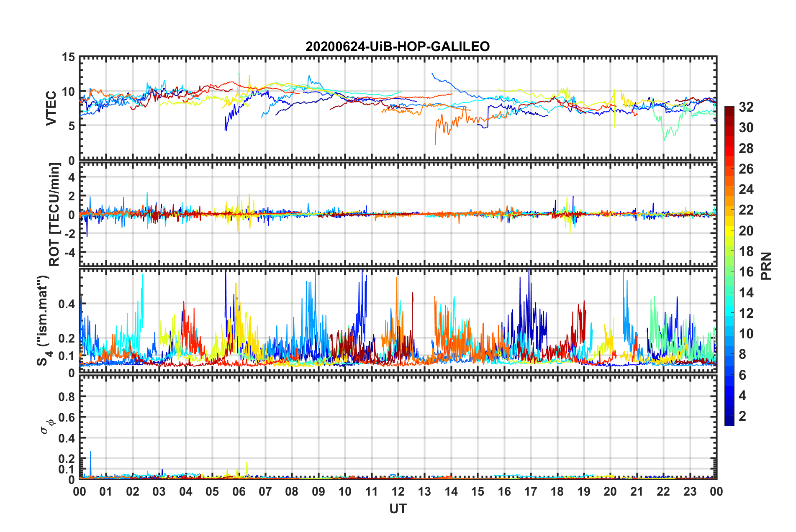The width and height of the screenshot is (796, 532).
Task: Select the 2 label on PRN colorbar
Action: [x=742, y=416]
